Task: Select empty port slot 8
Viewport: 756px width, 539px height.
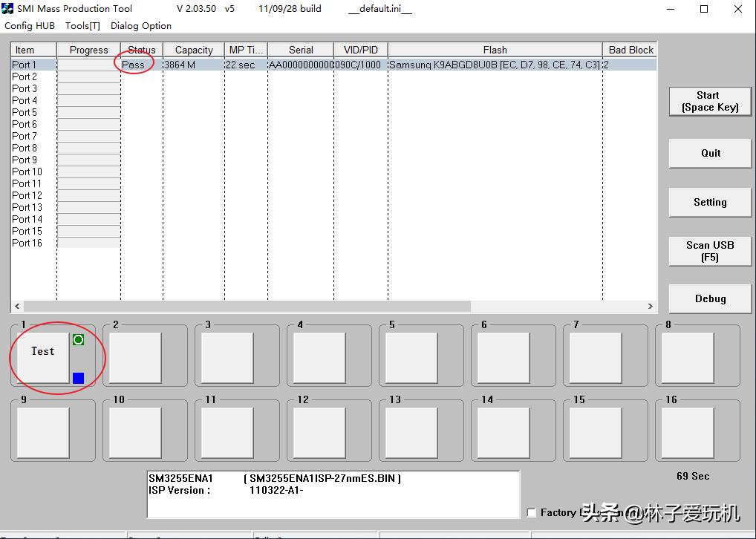Action: click(688, 358)
